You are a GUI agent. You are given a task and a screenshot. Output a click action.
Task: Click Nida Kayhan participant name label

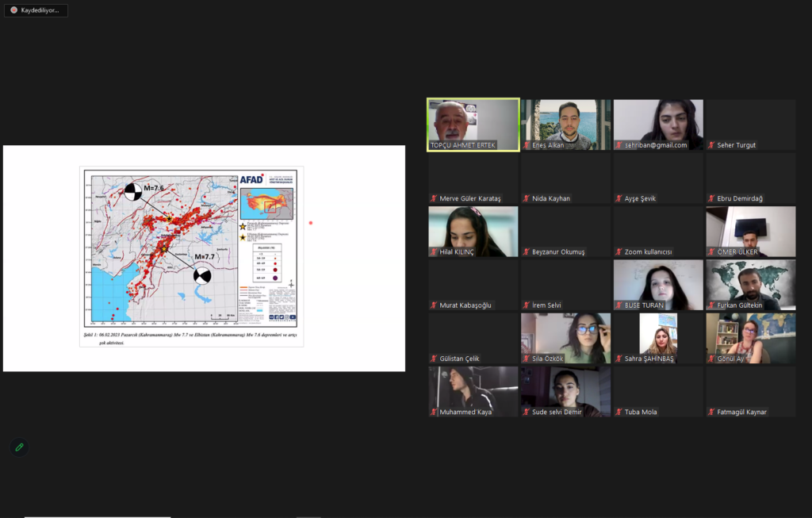click(x=551, y=198)
